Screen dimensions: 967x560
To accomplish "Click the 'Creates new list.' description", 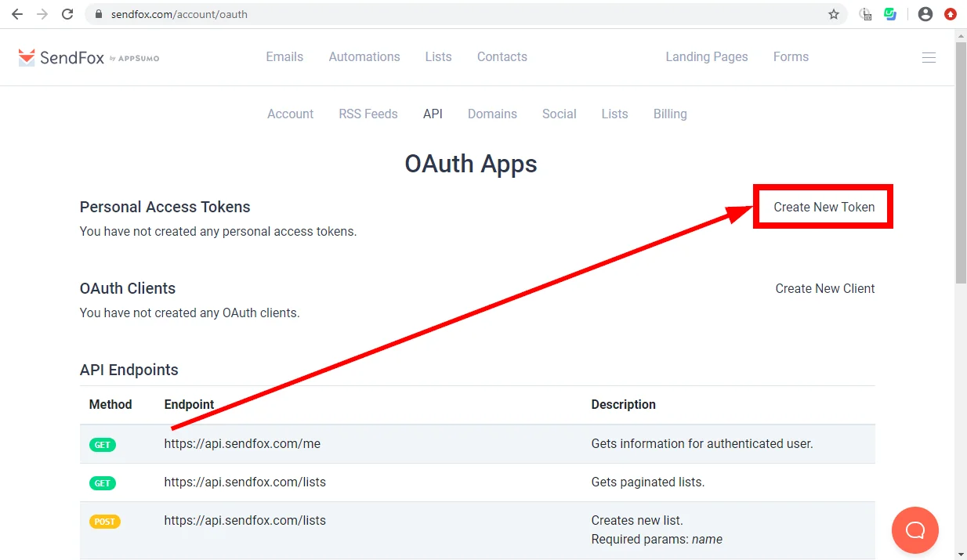I will [637, 520].
